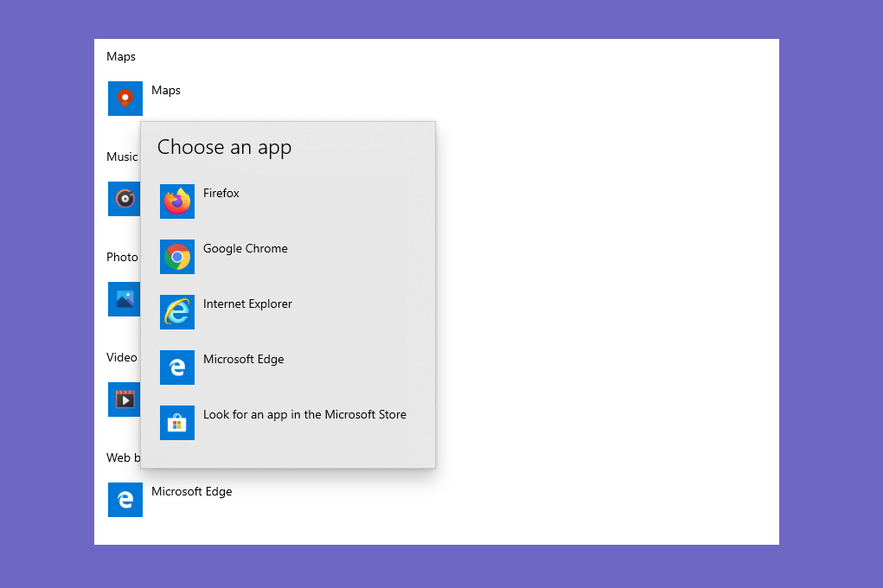
Task: Click the Choose an app title
Action: [x=224, y=148]
